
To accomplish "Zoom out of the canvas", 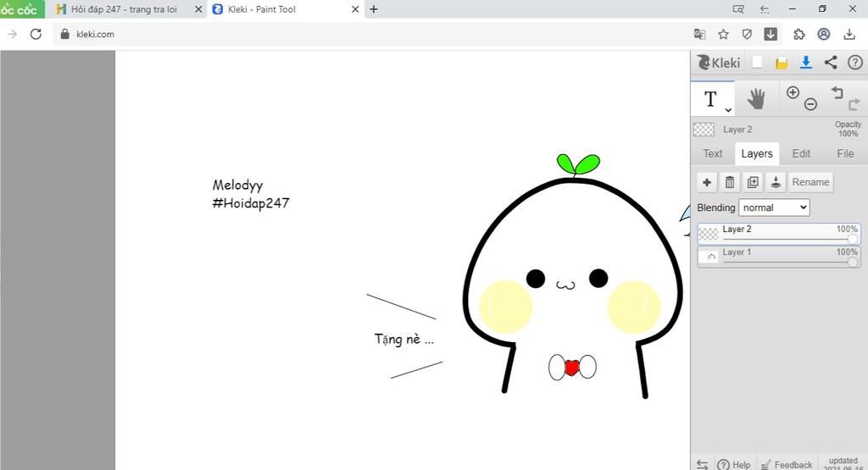I will pyautogui.click(x=810, y=104).
